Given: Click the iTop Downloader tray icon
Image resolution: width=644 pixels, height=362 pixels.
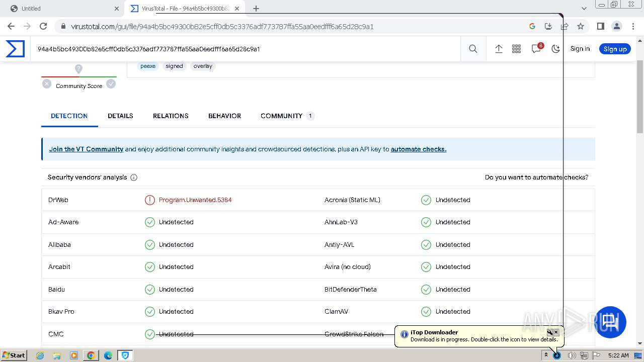Looking at the screenshot, I should 557,355.
